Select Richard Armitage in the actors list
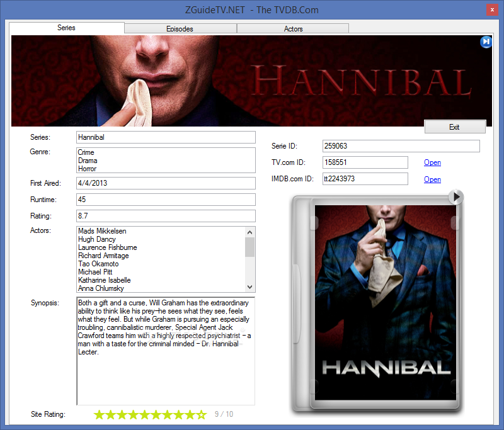This screenshot has width=504, height=430. (103, 256)
